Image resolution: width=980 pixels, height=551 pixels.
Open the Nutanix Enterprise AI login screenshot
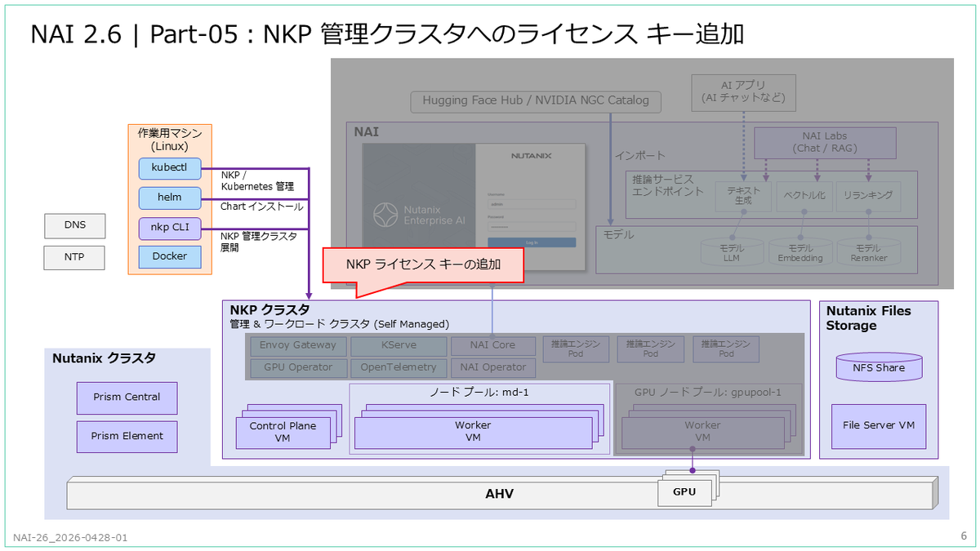coord(474,208)
